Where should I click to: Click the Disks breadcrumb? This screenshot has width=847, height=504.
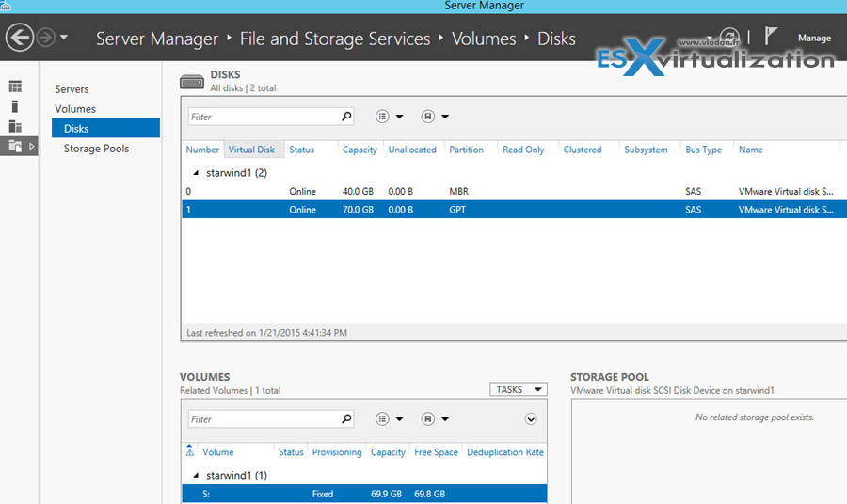click(556, 39)
